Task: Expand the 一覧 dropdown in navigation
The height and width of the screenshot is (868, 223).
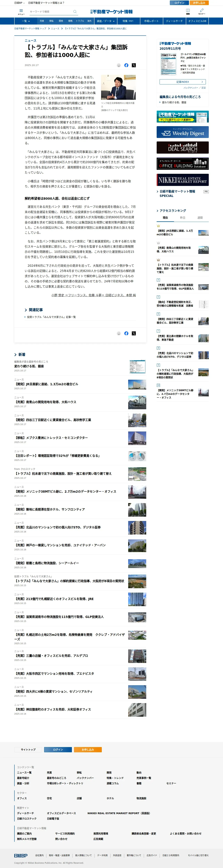Action: point(26,21)
